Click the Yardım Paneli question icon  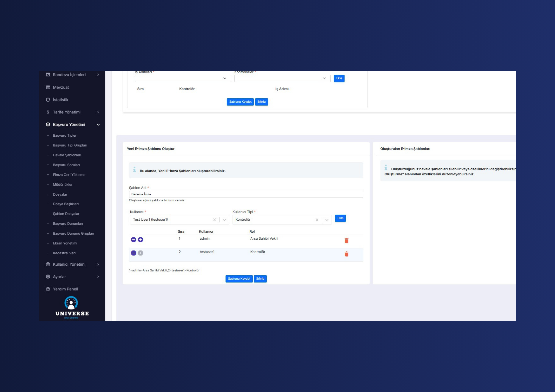(x=48, y=289)
